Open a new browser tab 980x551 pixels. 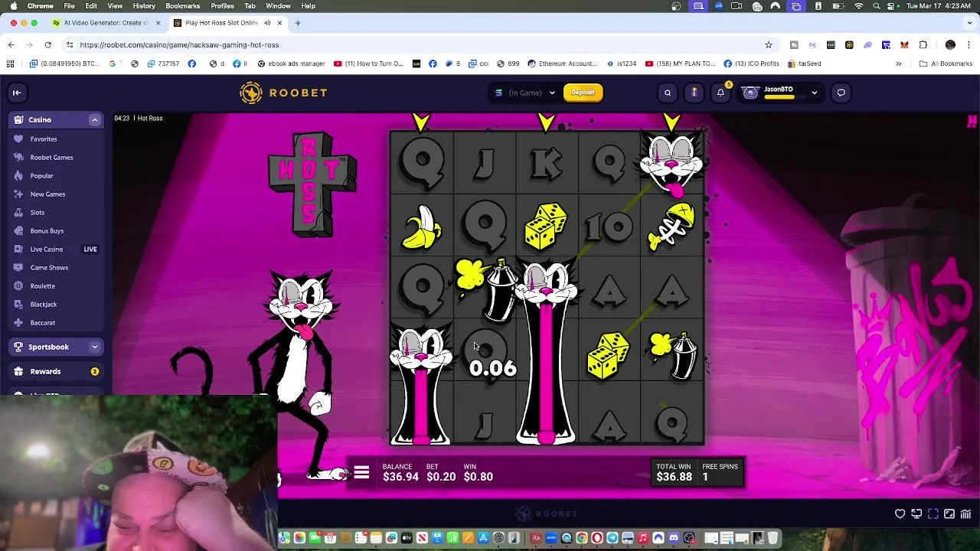click(x=298, y=23)
